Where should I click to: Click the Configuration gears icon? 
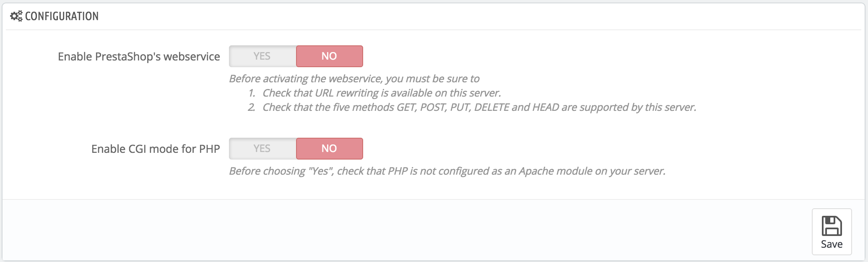16,16
